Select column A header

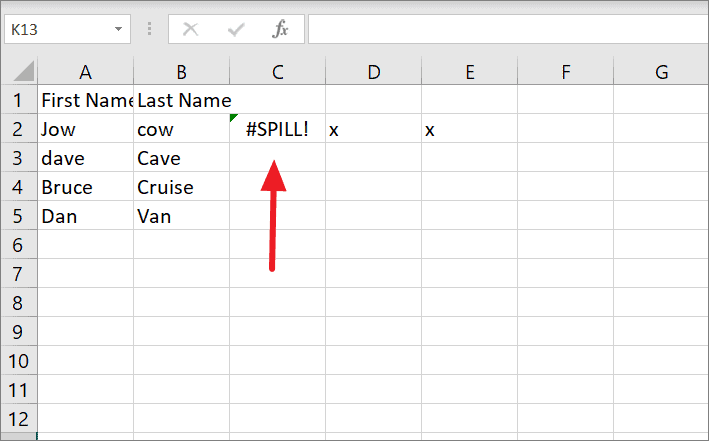(85, 71)
